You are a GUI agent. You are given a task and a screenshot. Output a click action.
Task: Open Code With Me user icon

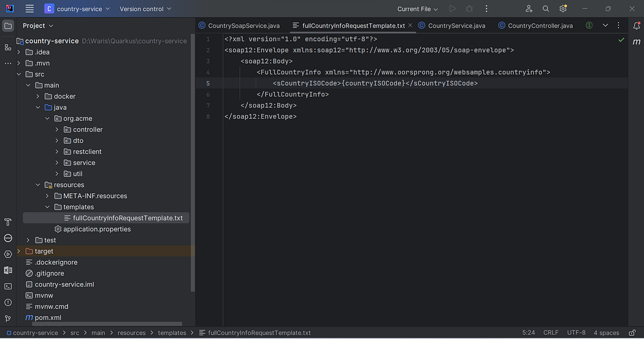coord(529,9)
